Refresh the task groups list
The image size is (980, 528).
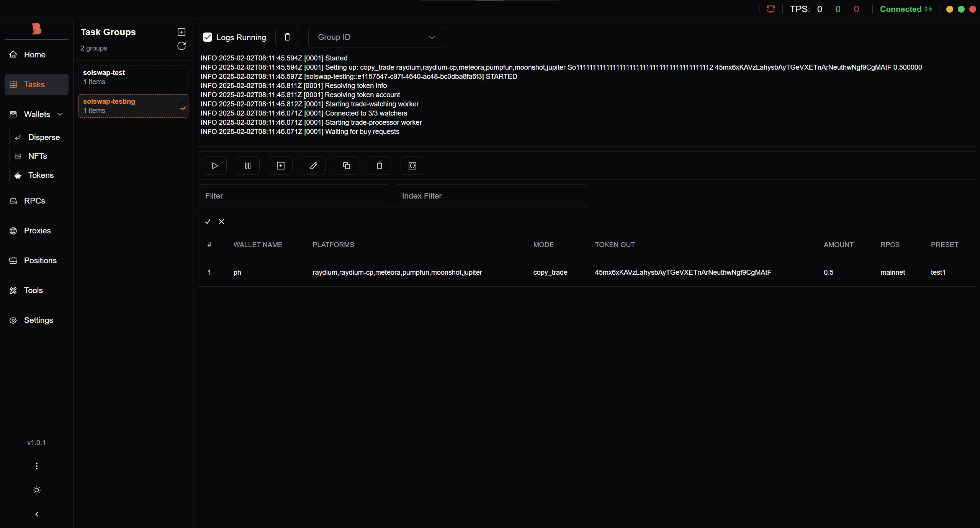(x=182, y=46)
